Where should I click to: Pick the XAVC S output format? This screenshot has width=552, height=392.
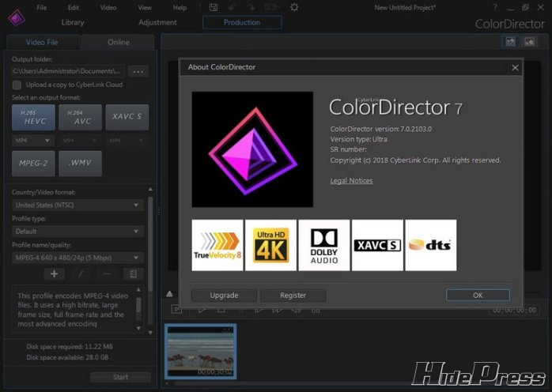tap(127, 117)
